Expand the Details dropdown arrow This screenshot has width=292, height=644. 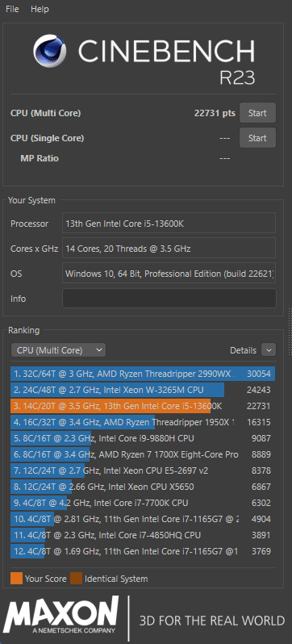click(269, 350)
